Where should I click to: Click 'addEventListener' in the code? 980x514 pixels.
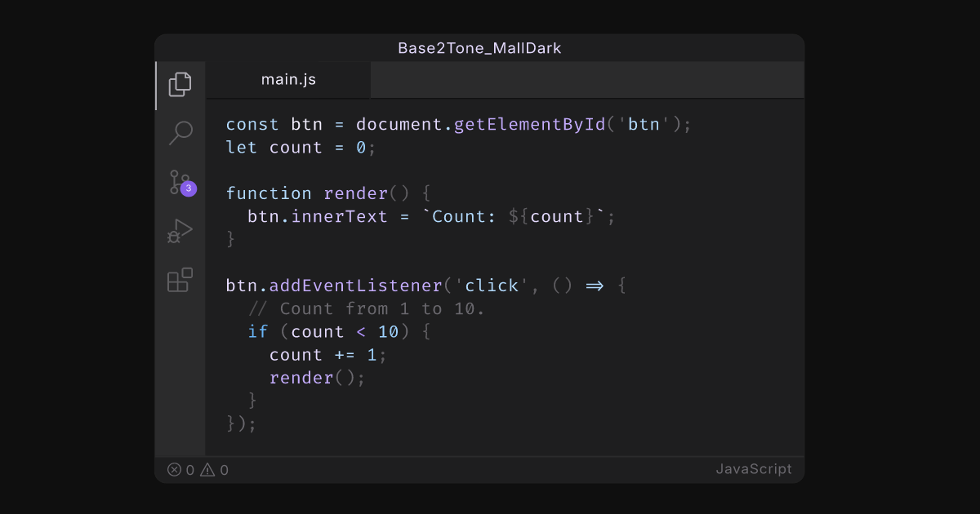356,286
